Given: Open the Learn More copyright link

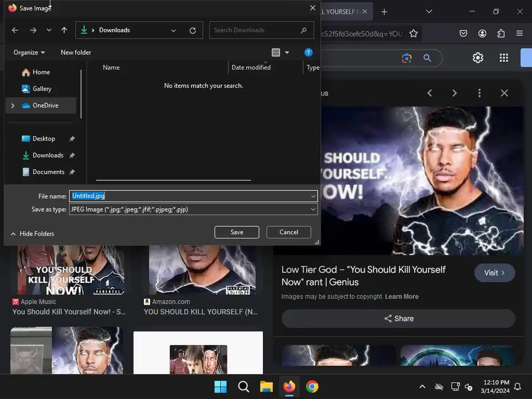Looking at the screenshot, I should 402,297.
